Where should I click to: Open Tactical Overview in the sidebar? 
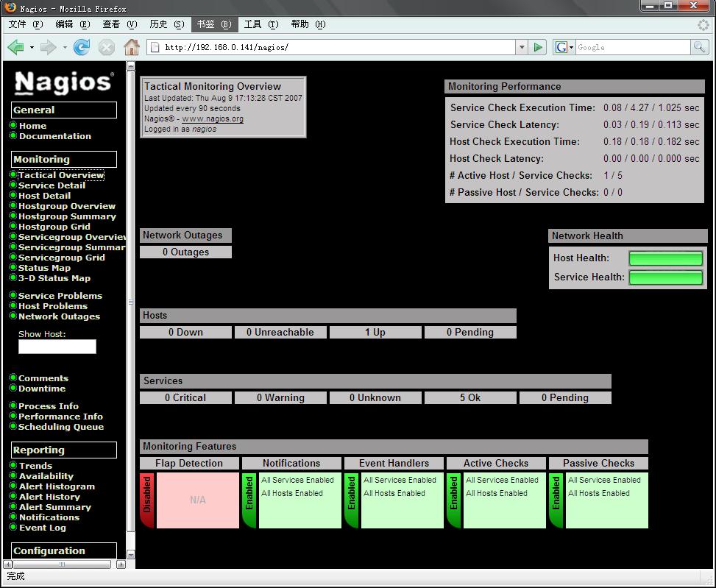point(61,175)
